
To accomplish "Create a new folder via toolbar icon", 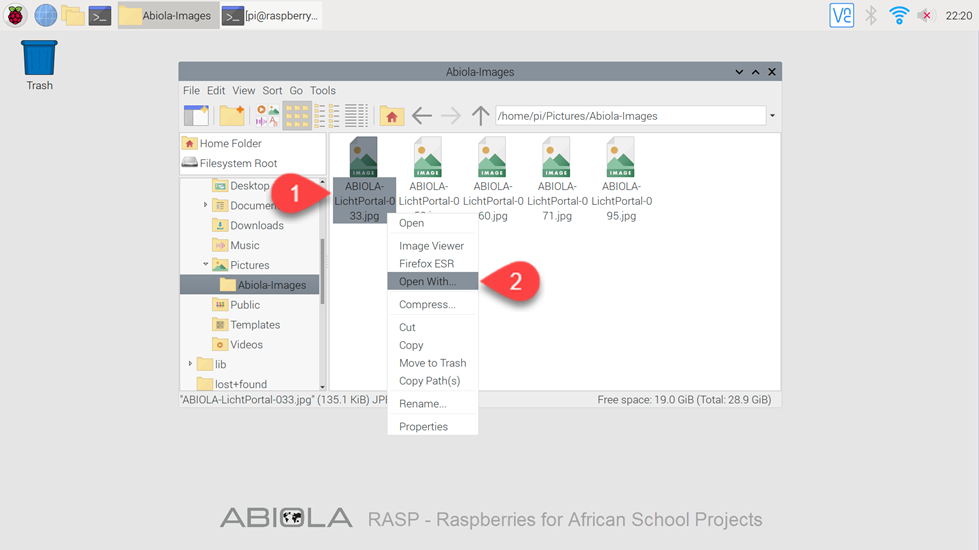I will [x=232, y=116].
